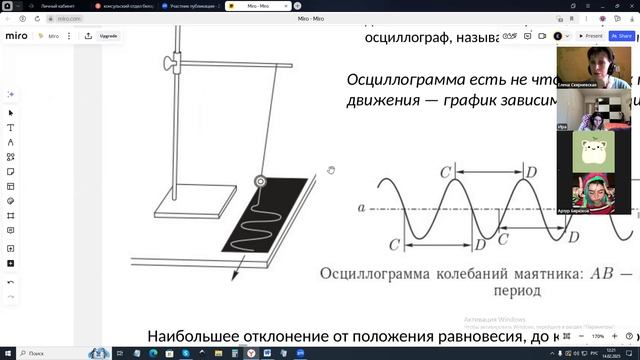The image size is (640, 360).
Task: Open the timer and tools icon
Action: (510, 36)
